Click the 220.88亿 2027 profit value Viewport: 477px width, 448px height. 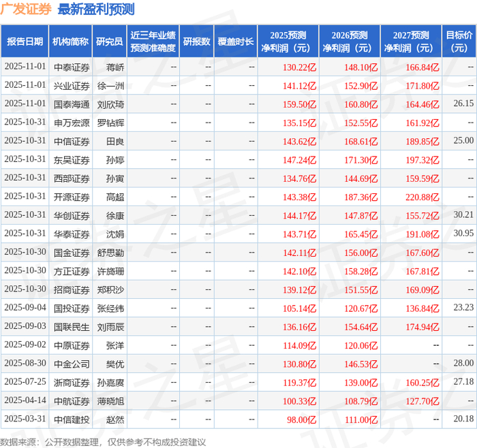point(422,197)
